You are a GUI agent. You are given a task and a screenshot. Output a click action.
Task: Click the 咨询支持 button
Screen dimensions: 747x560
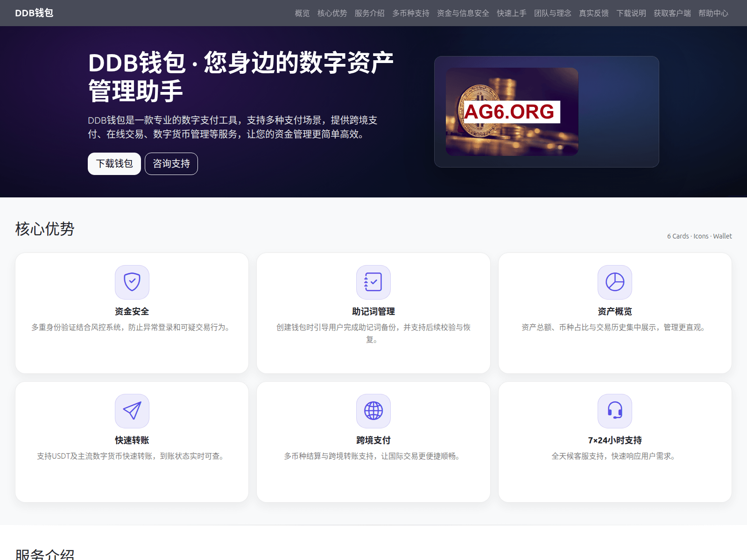[x=171, y=164]
